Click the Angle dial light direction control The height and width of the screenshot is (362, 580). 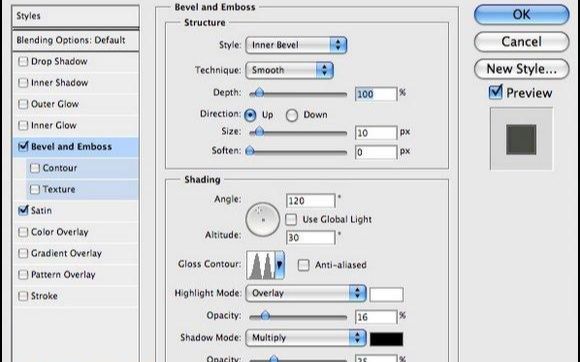click(x=263, y=220)
